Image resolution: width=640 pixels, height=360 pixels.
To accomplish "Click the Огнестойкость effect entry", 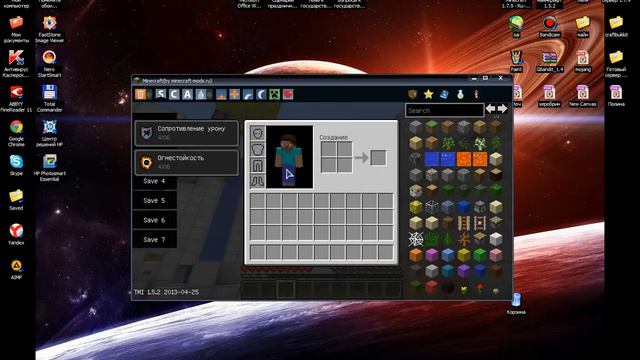I will point(187,162).
